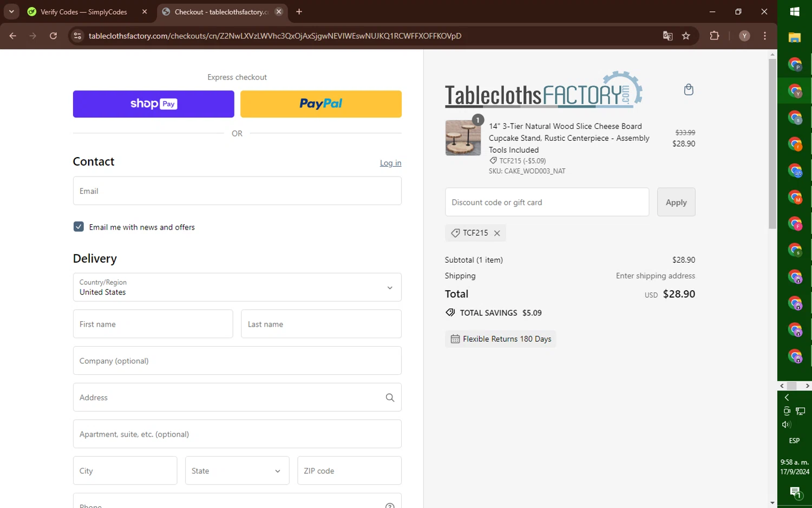Image resolution: width=812 pixels, height=508 pixels.
Task: Switch to Verify Codes SimplyCodes tab
Action: click(88, 11)
